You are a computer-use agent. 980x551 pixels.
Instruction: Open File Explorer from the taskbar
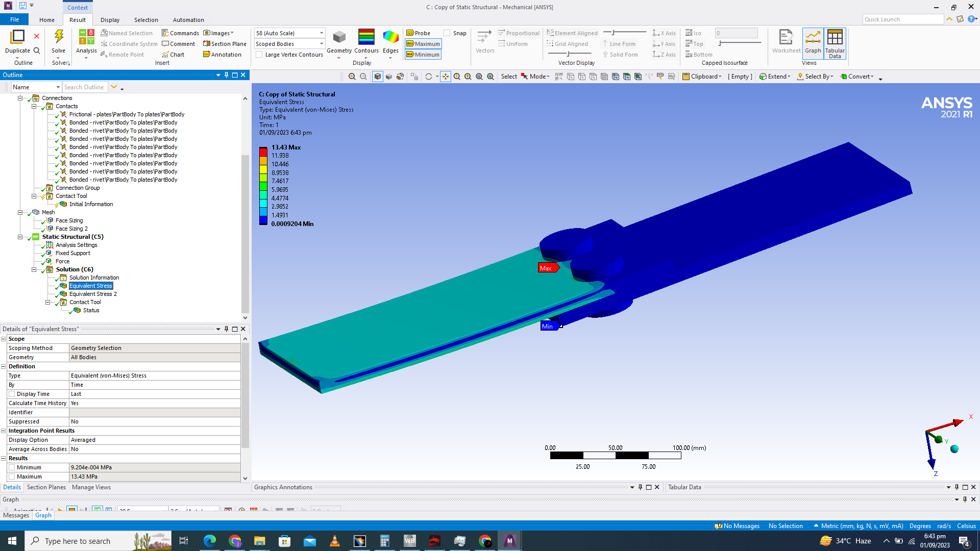(260, 541)
